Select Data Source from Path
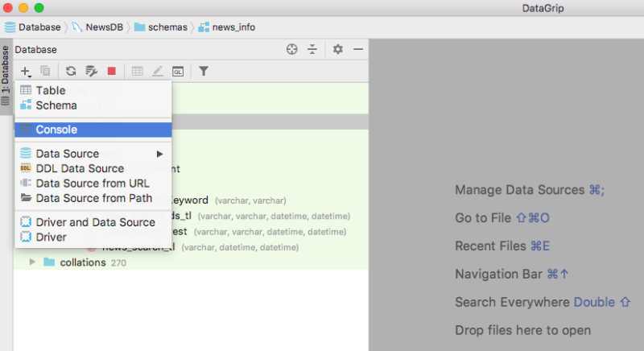This screenshot has height=351, width=644. click(x=93, y=198)
